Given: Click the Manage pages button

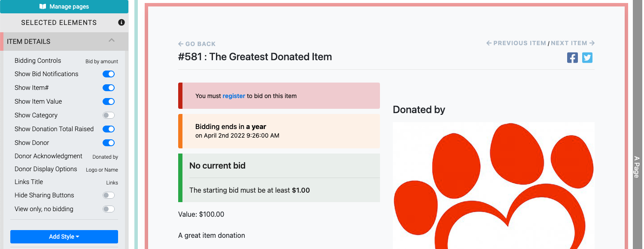Looking at the screenshot, I should tap(64, 6).
